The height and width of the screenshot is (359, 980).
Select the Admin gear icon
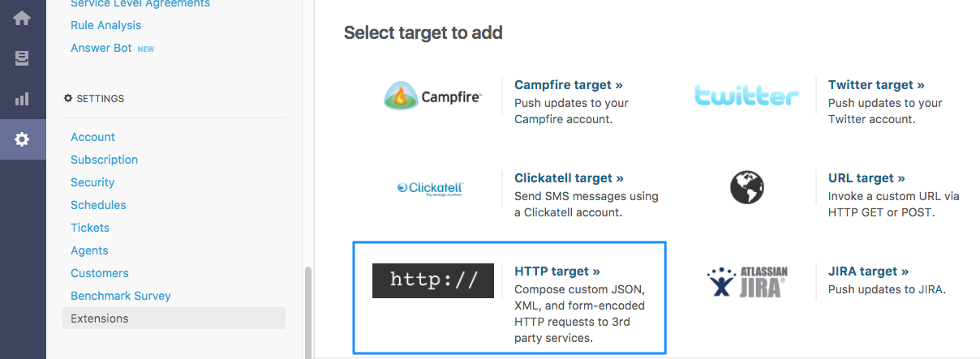(x=22, y=139)
